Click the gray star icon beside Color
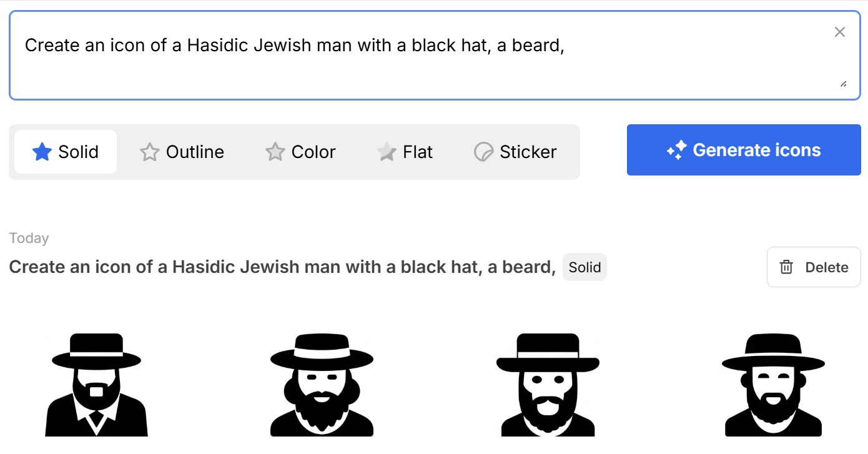 pyautogui.click(x=275, y=152)
